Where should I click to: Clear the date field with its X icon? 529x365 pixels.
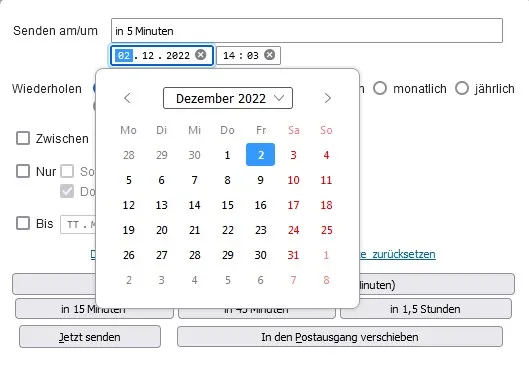pos(201,55)
